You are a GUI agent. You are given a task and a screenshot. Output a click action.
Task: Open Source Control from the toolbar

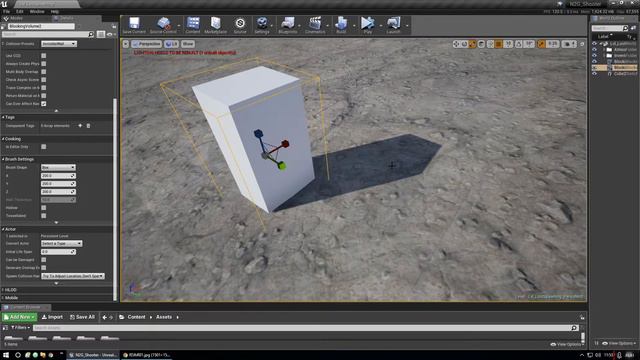point(163,25)
